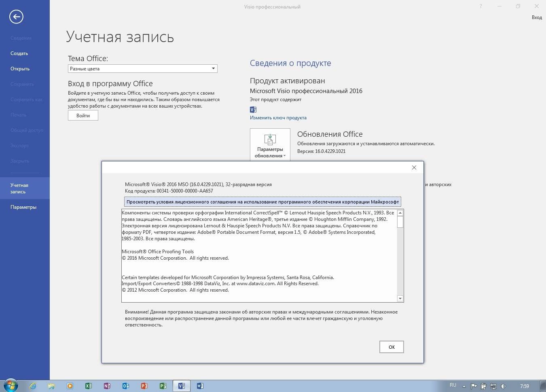
Task: Click the product code text 00341-50000-00000-AA657
Action: pos(185,191)
